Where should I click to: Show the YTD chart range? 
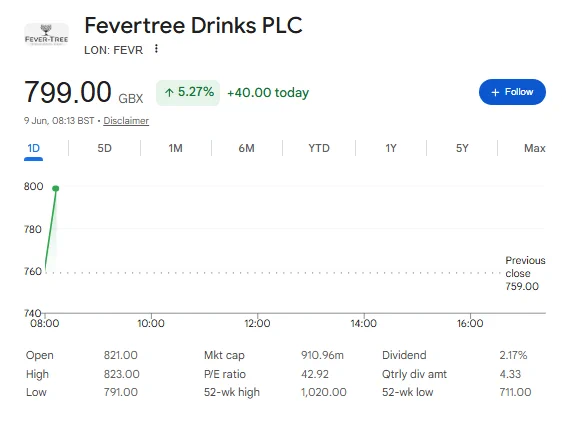[x=319, y=148]
